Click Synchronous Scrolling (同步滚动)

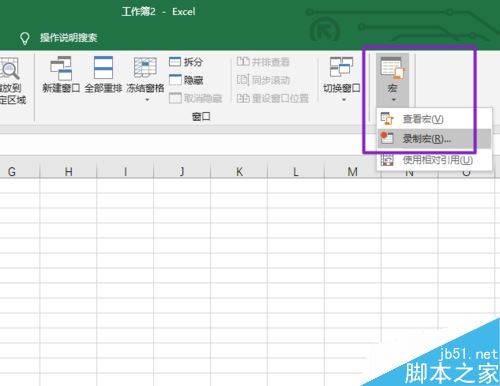tap(263, 80)
